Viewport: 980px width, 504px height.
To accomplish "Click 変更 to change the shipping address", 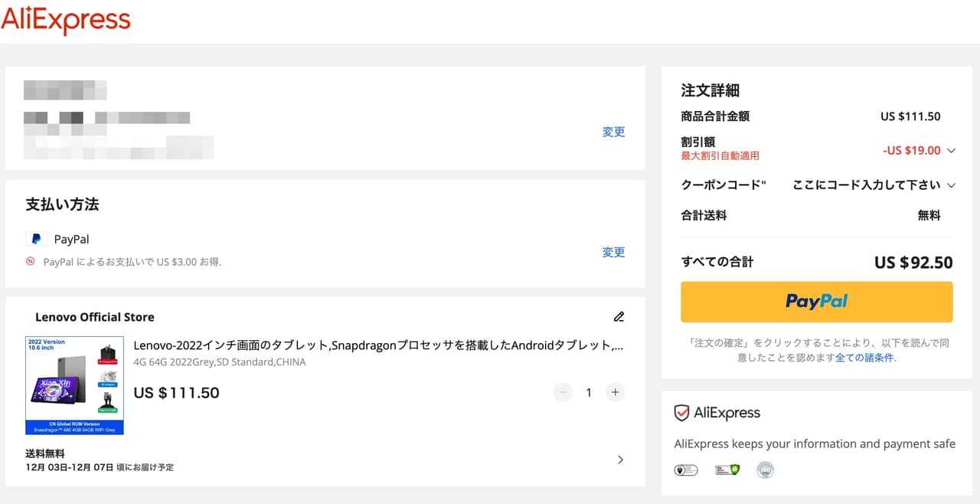I will pyautogui.click(x=613, y=132).
